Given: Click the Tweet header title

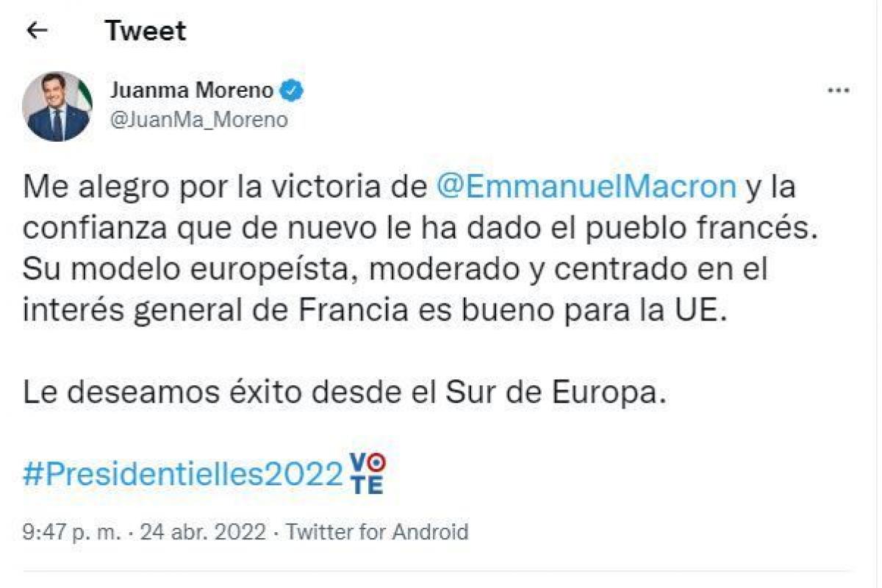Looking at the screenshot, I should [146, 30].
